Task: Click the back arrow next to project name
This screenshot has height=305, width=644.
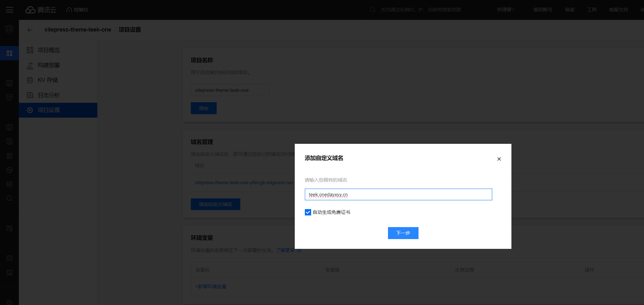Action: 30,30
